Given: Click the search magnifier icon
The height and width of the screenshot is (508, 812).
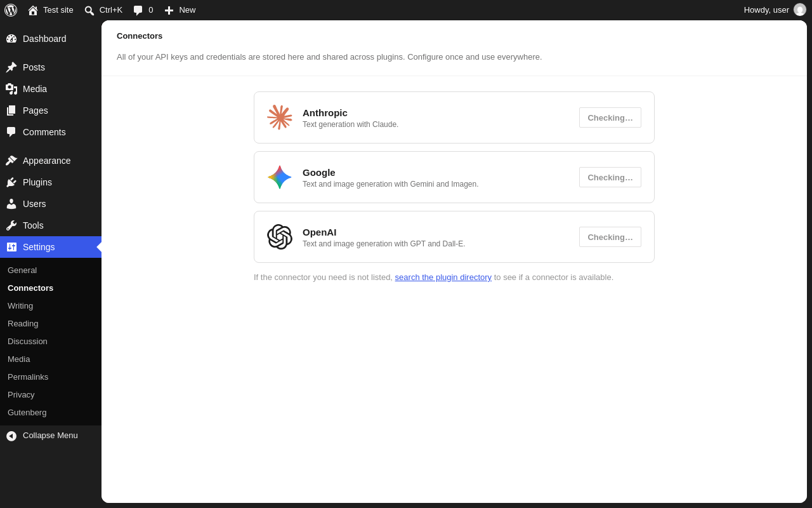Looking at the screenshot, I should click(x=89, y=10).
